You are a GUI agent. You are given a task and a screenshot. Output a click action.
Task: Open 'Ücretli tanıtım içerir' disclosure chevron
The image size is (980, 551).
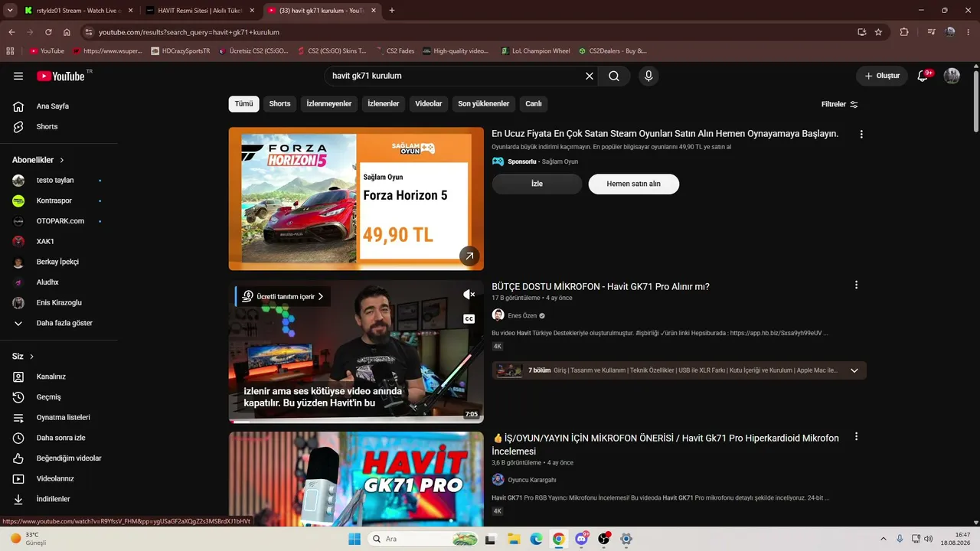click(321, 296)
